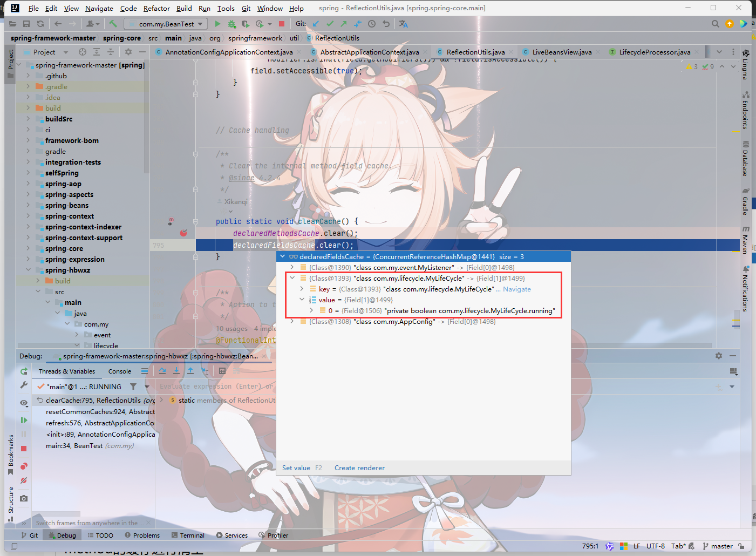
Task: Click the Save All icon
Action: tap(26, 24)
